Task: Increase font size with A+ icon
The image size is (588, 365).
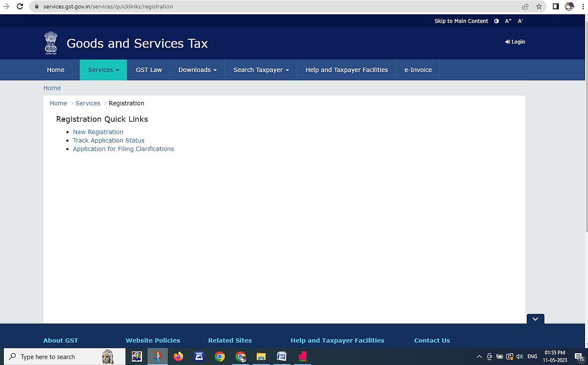Action: (x=508, y=21)
